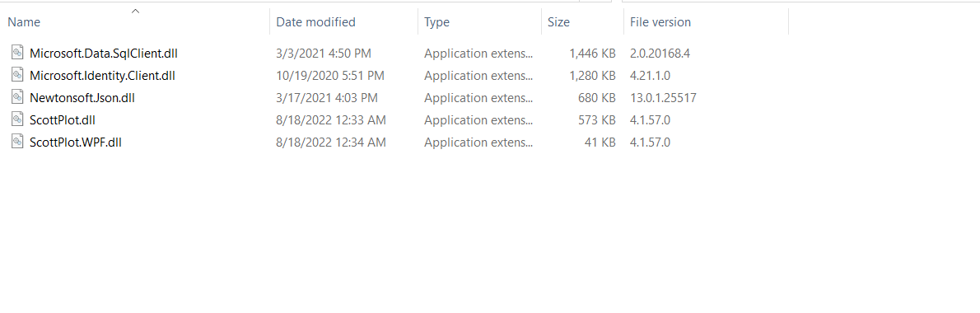Select the Newtonsoft.Json.dll file icon
Image resolution: width=980 pixels, height=313 pixels.
click(x=18, y=97)
